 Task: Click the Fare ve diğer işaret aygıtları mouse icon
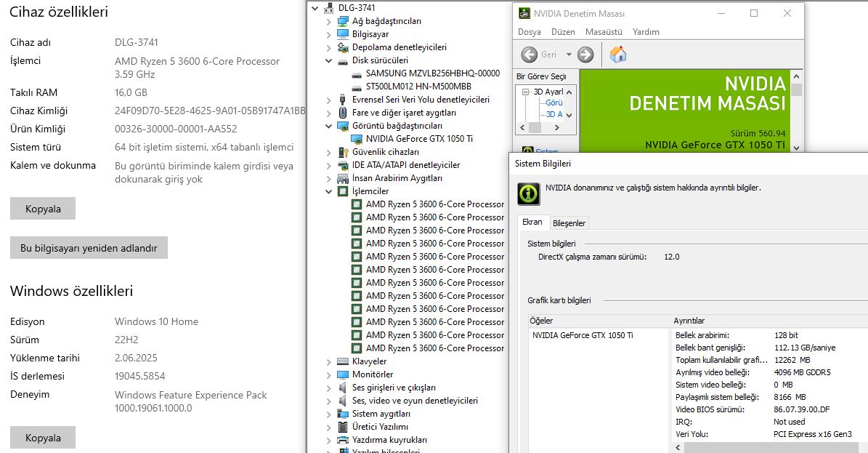click(x=344, y=113)
